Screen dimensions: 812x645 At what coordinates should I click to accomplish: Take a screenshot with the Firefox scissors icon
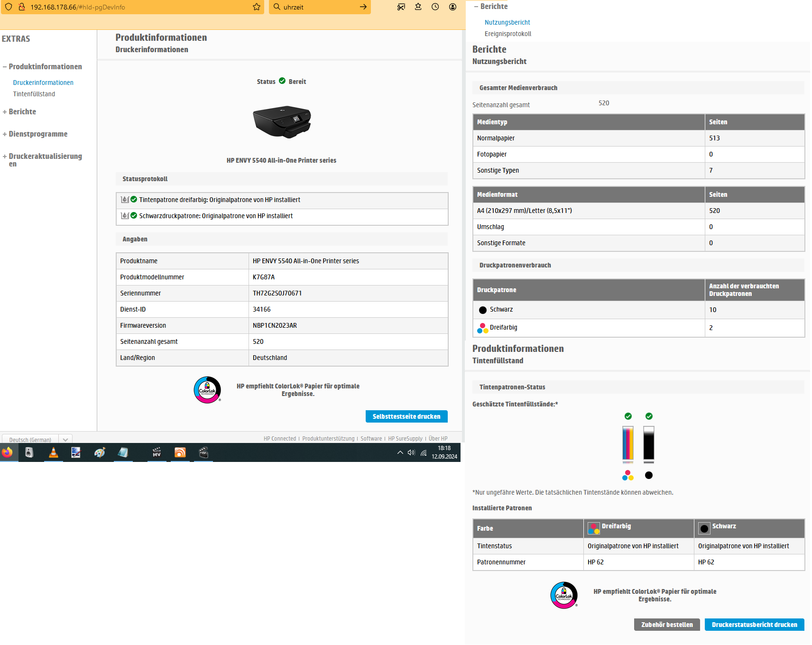(x=401, y=7)
